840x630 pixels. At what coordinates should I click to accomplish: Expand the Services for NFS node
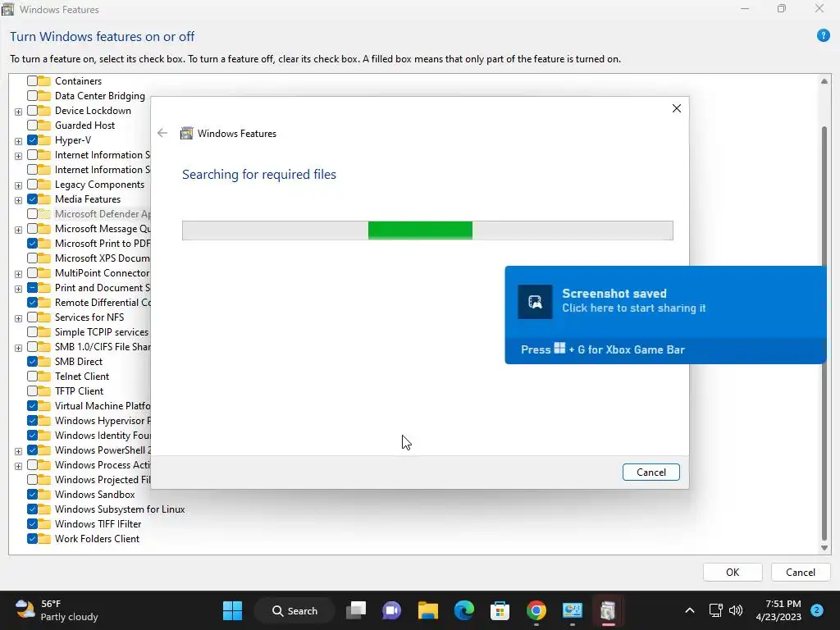click(x=18, y=318)
